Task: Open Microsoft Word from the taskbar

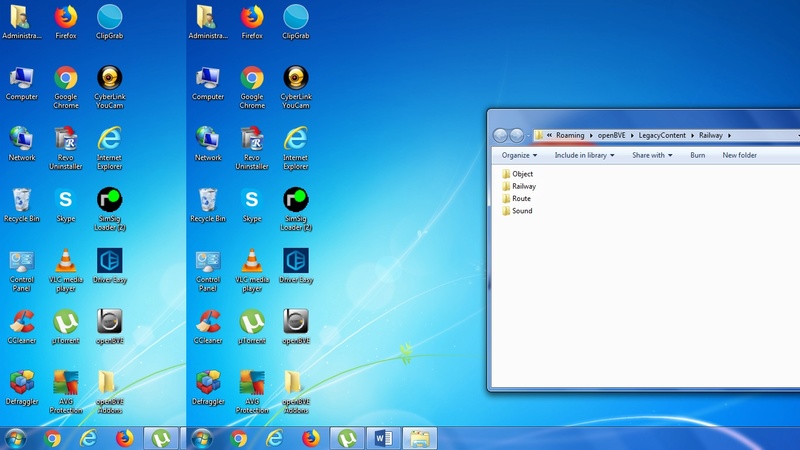Action: (x=383, y=438)
